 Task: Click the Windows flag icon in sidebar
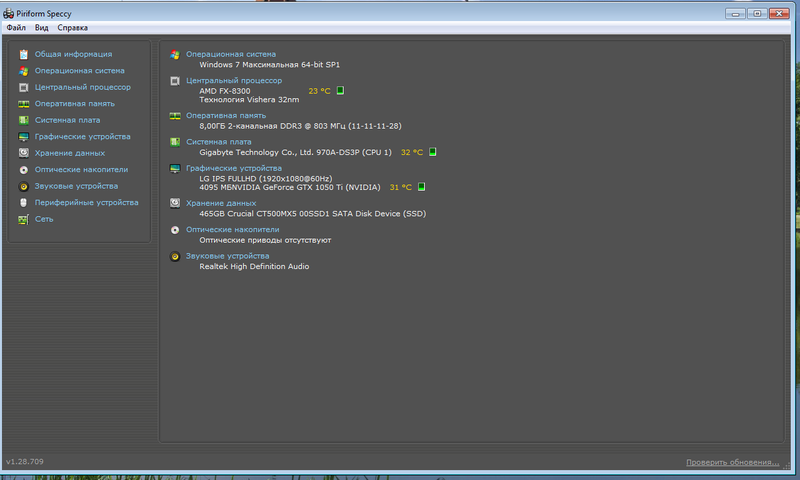tap(23, 71)
